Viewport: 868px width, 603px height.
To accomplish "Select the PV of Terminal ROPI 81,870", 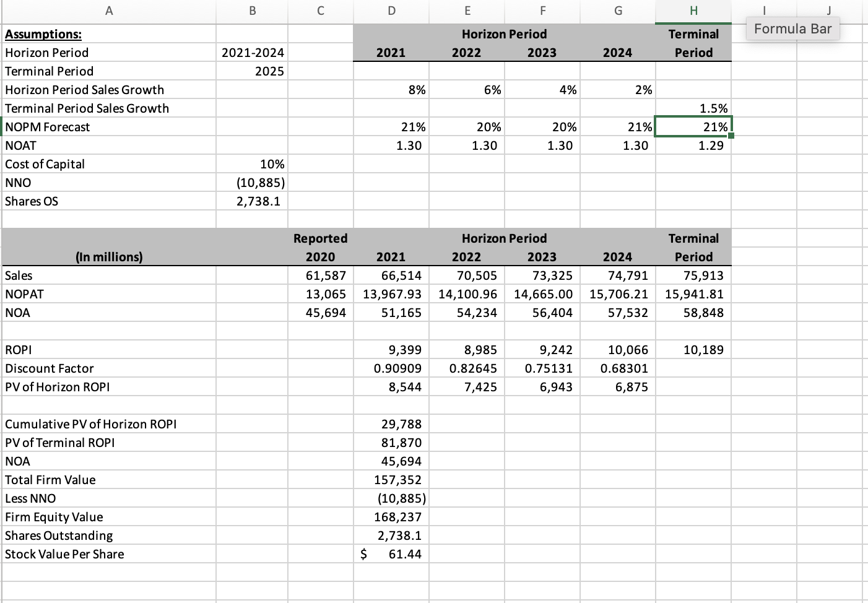I will pyautogui.click(x=390, y=443).
